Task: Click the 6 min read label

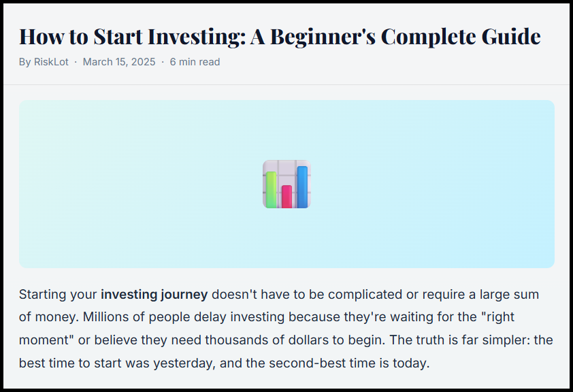Action: click(195, 62)
